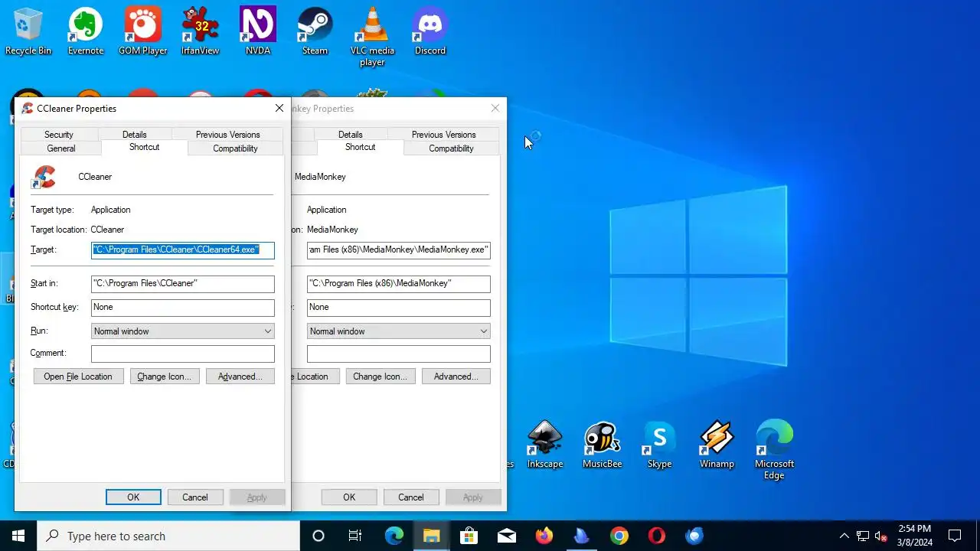Image resolution: width=980 pixels, height=551 pixels.
Task: Open Details tab in MediaMonkey Properties
Action: [351, 135]
